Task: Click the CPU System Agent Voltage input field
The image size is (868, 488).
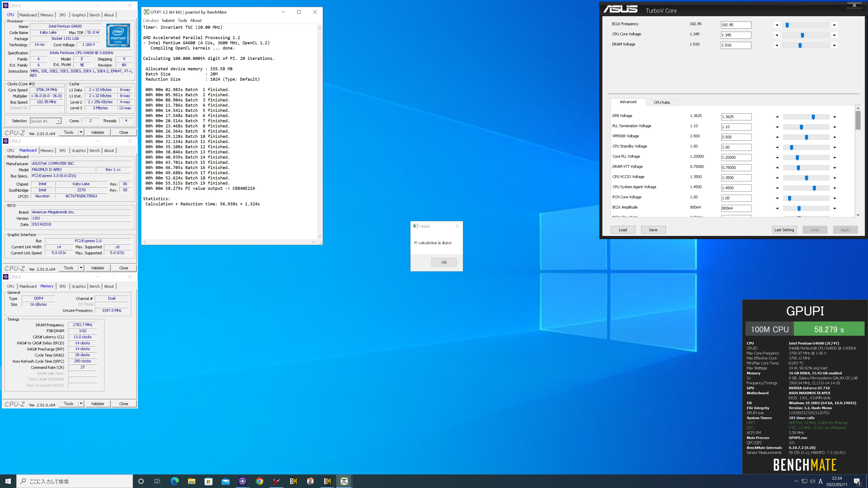Action: pos(736,188)
